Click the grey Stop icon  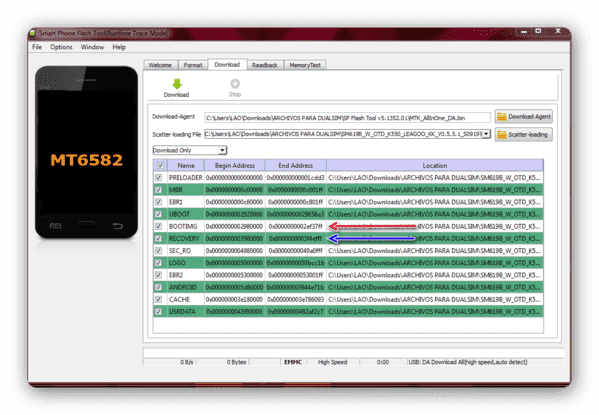pos(235,84)
